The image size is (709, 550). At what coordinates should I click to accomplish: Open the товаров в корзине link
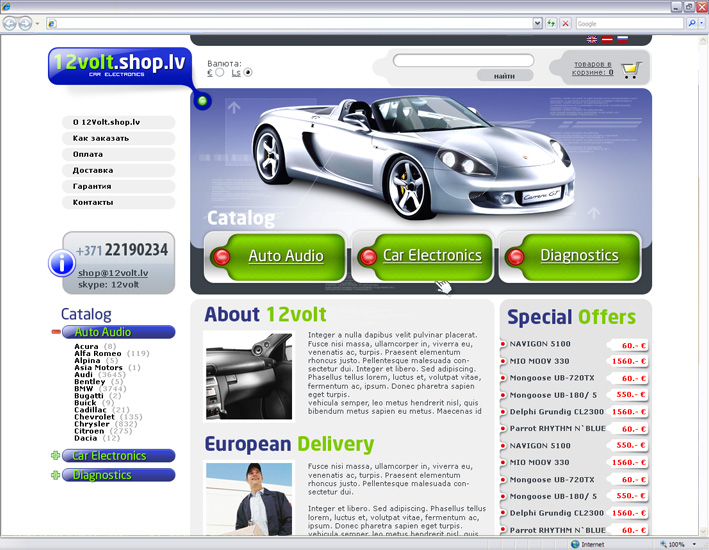pyautogui.click(x=592, y=68)
